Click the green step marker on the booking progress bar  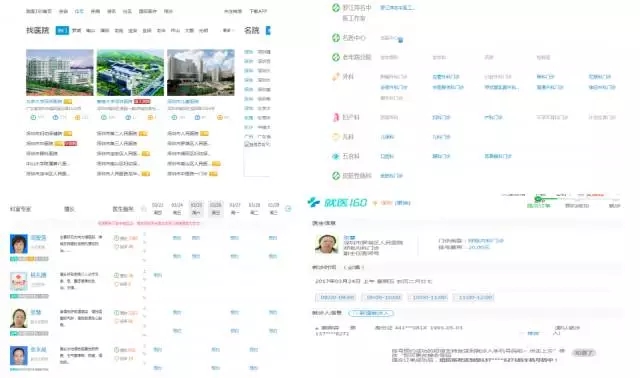click(538, 199)
